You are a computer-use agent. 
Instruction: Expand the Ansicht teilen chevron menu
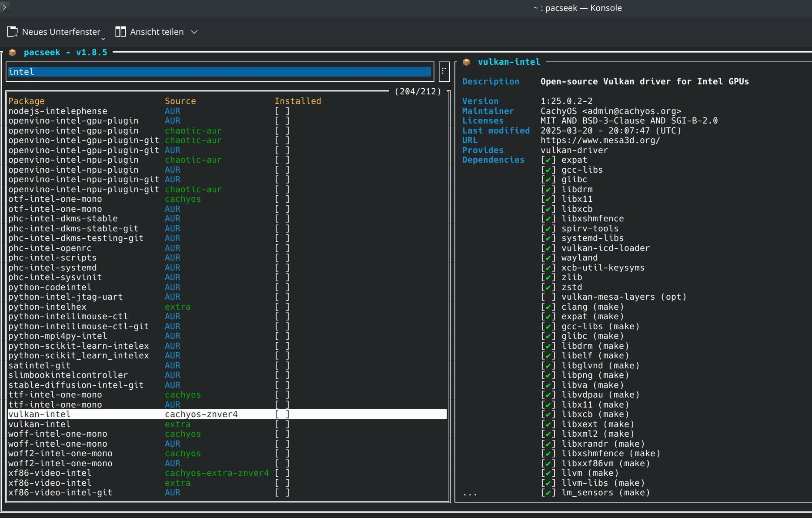click(x=194, y=32)
